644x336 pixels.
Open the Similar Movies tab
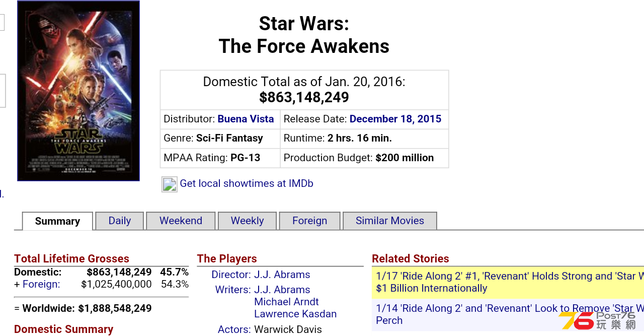pyautogui.click(x=389, y=221)
